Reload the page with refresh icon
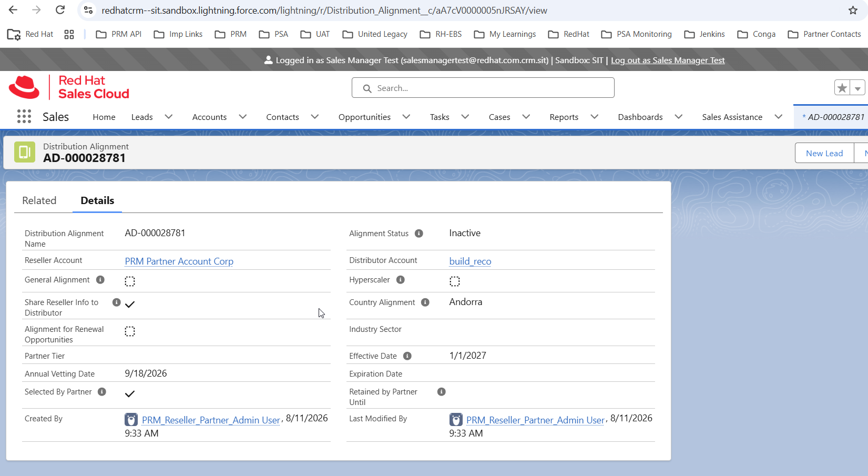The height and width of the screenshot is (476, 868). pyautogui.click(x=60, y=10)
